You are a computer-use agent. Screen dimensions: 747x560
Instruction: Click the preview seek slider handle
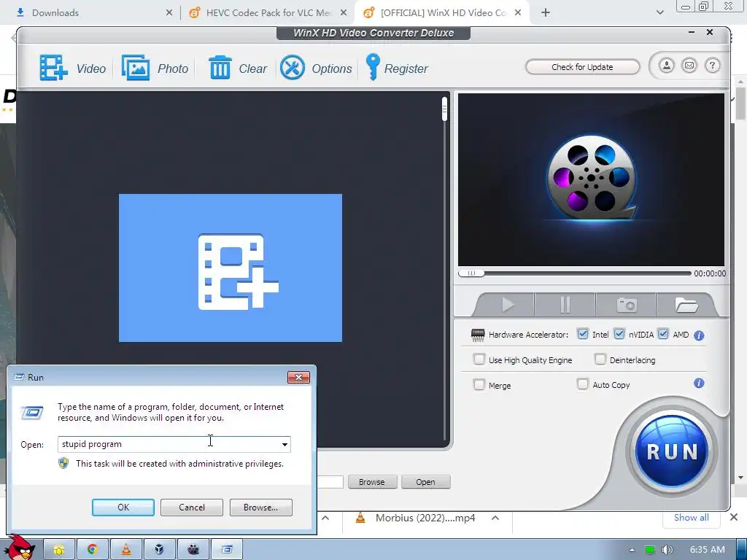click(471, 273)
